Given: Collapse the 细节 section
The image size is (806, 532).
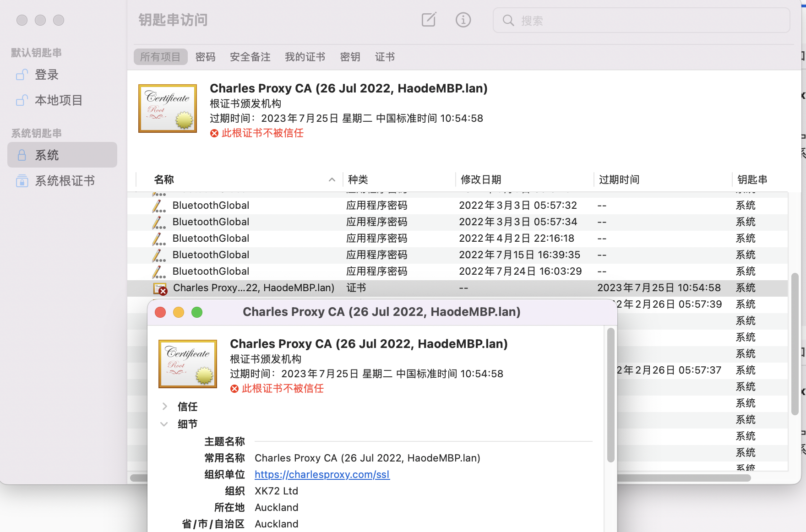Looking at the screenshot, I should point(164,424).
